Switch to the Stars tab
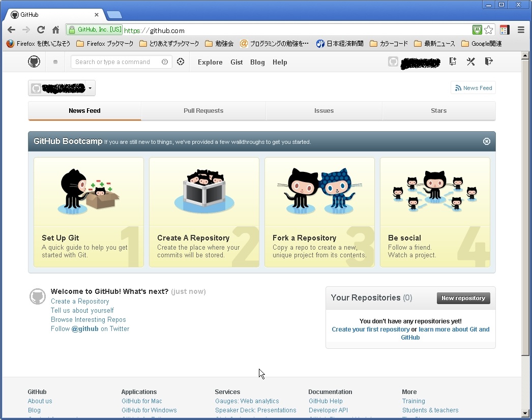 click(x=439, y=111)
